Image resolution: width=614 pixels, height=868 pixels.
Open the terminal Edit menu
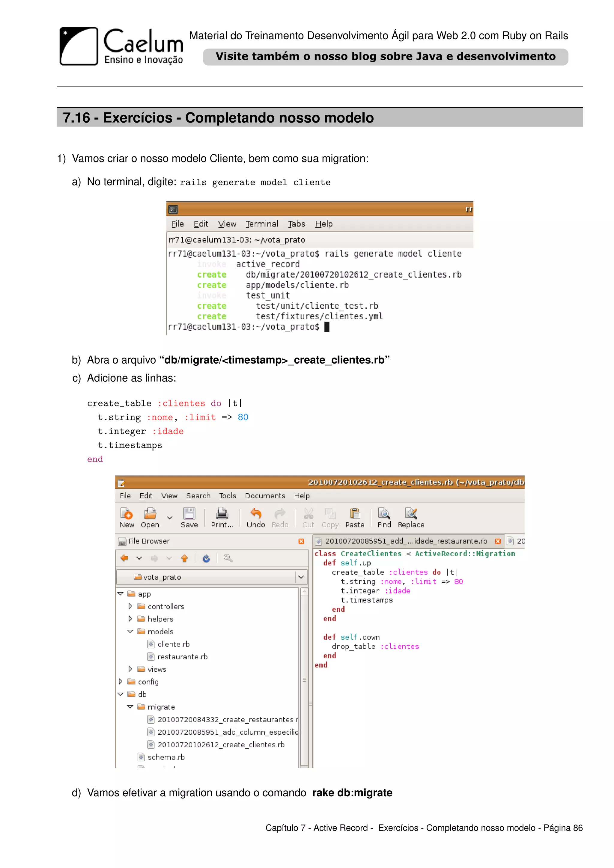pyautogui.click(x=201, y=224)
